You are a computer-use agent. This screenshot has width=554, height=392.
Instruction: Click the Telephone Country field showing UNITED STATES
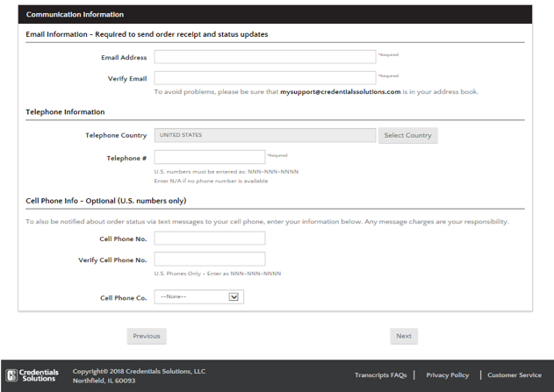(x=265, y=135)
